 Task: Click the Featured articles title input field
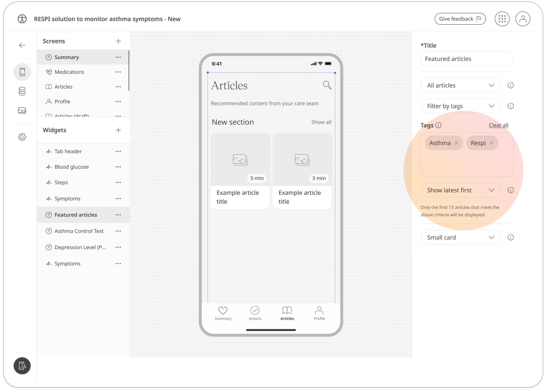[466, 59]
